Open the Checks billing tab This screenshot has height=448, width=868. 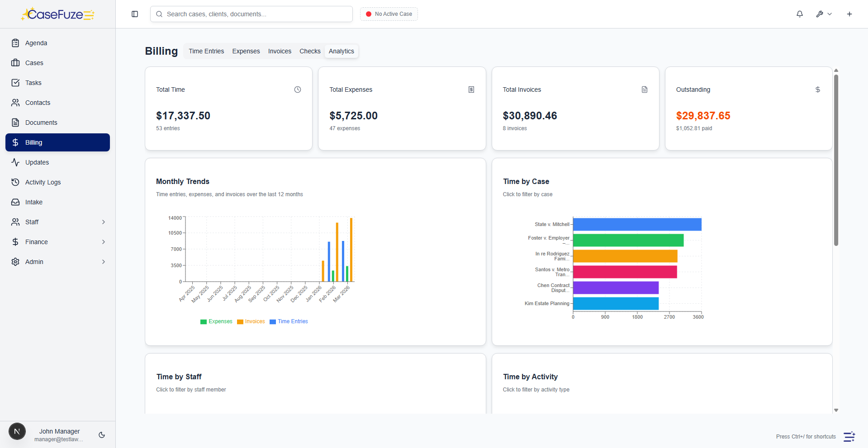309,51
